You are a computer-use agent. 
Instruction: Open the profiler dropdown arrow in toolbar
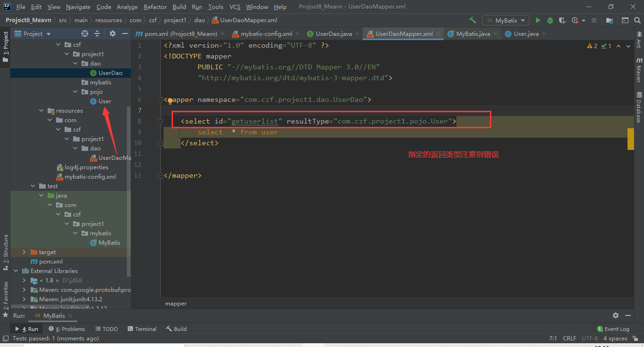[584, 21]
